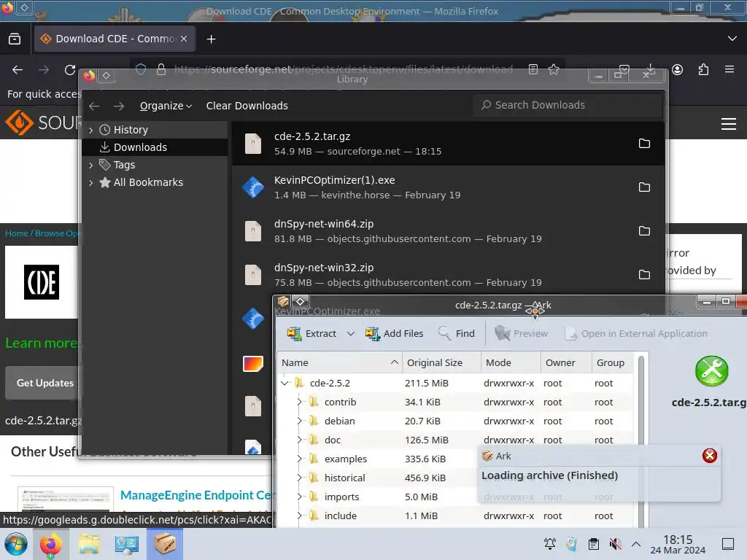Select History in Library sidebar
The width and height of the screenshot is (747, 560).
(x=155, y=130)
